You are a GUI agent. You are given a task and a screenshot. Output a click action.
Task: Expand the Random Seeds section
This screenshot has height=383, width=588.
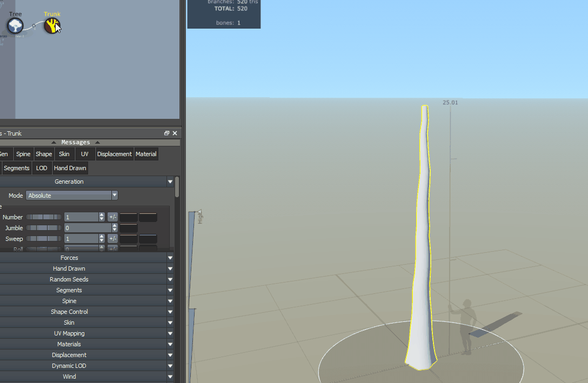pyautogui.click(x=86, y=280)
